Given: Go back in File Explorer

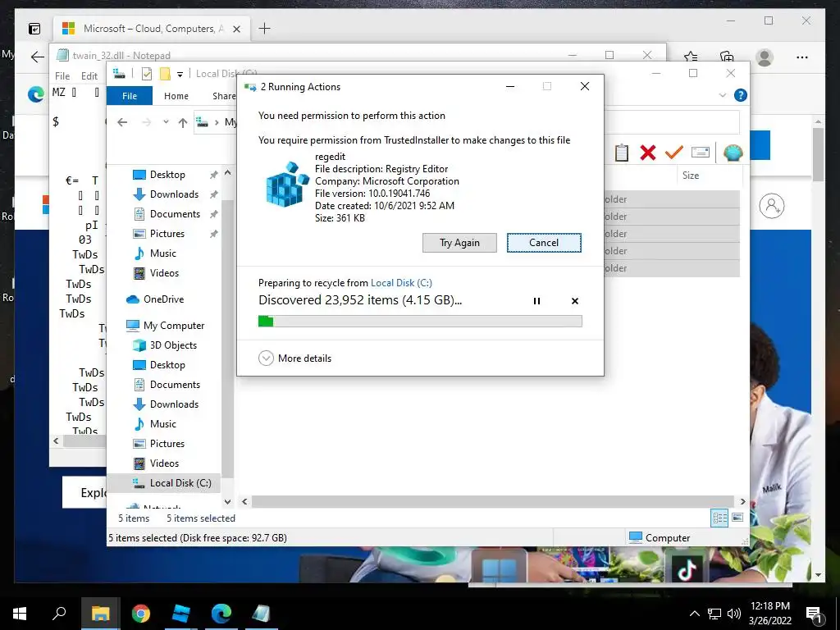Looking at the screenshot, I should (122, 123).
